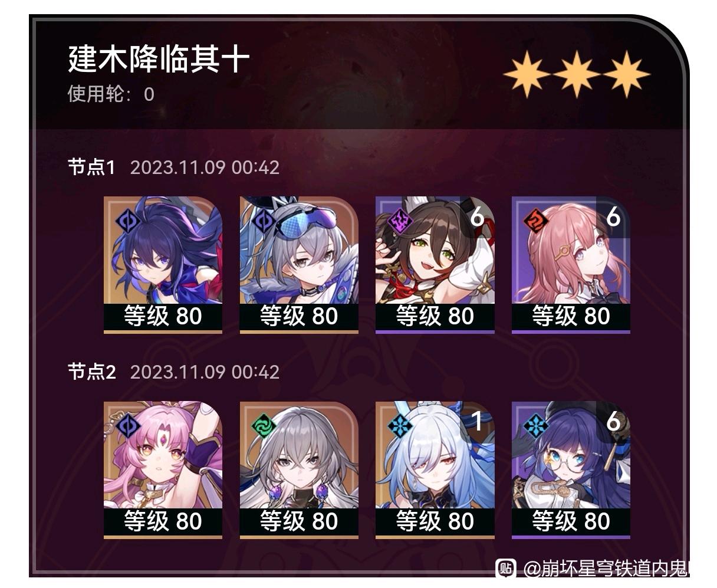Click Quantum element icon on Silver Wolf
The image size is (717, 588).
264,222
